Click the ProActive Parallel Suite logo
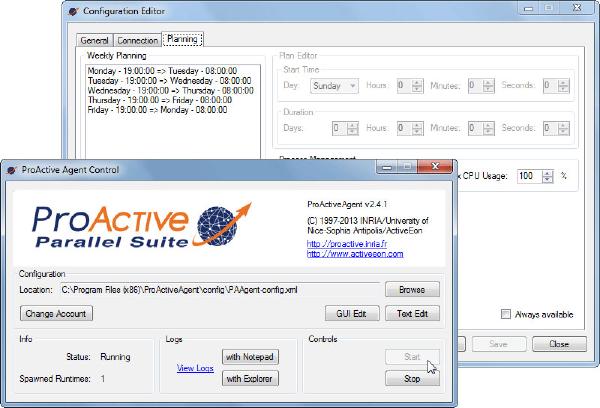 coord(142,226)
